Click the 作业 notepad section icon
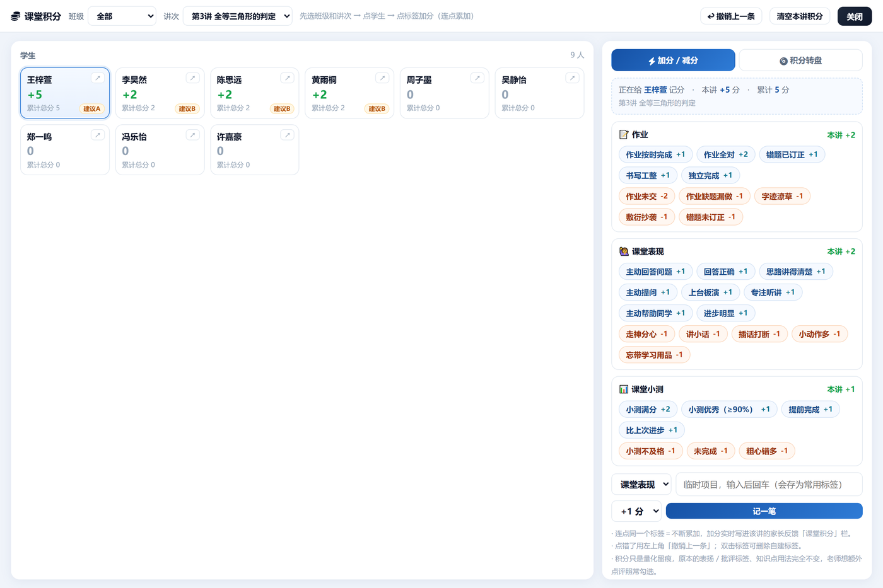The width and height of the screenshot is (883, 588). pos(624,134)
